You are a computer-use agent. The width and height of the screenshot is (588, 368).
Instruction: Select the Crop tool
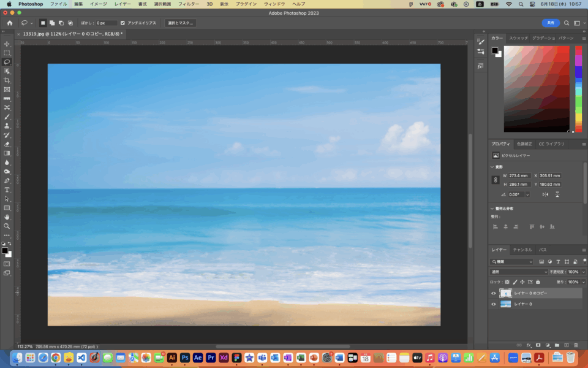pos(7,80)
